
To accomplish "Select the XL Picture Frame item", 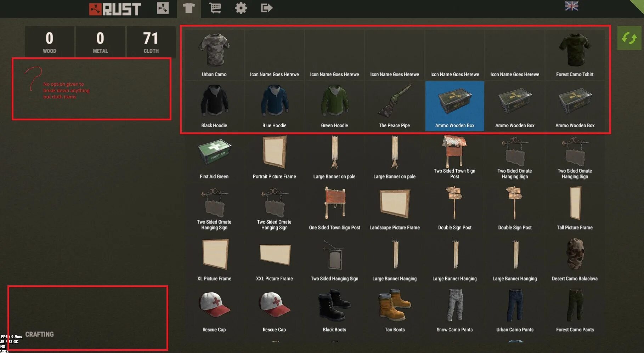I will point(214,259).
